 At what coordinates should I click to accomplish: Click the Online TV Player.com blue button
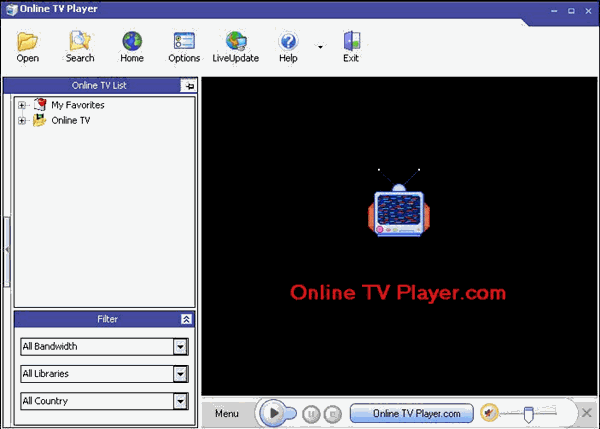[412, 413]
